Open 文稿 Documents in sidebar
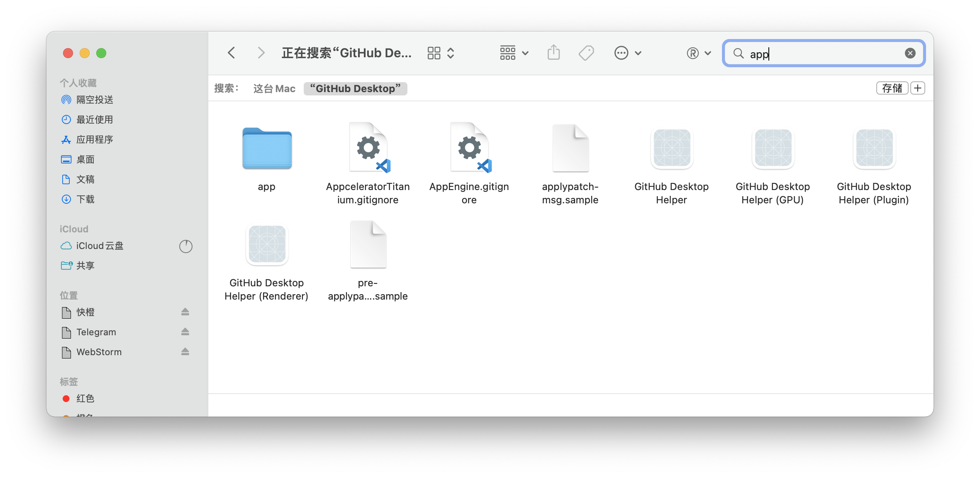 click(x=85, y=179)
